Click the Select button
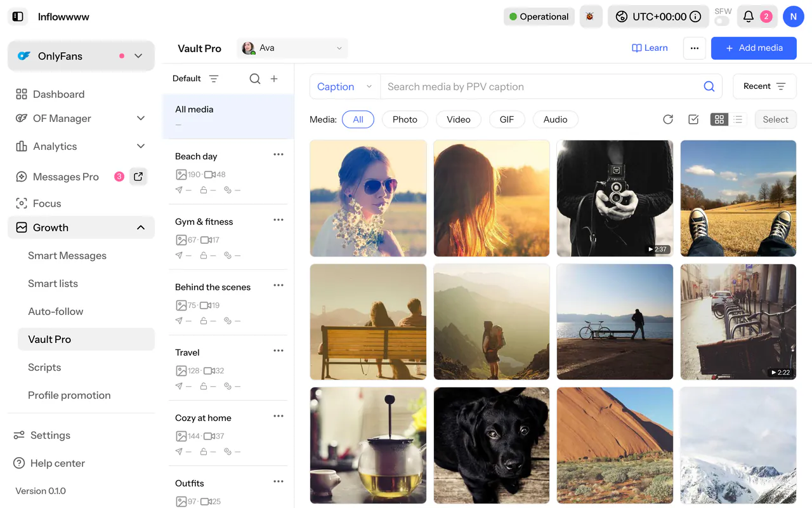Image resolution: width=812 pixels, height=508 pixels. tap(775, 119)
